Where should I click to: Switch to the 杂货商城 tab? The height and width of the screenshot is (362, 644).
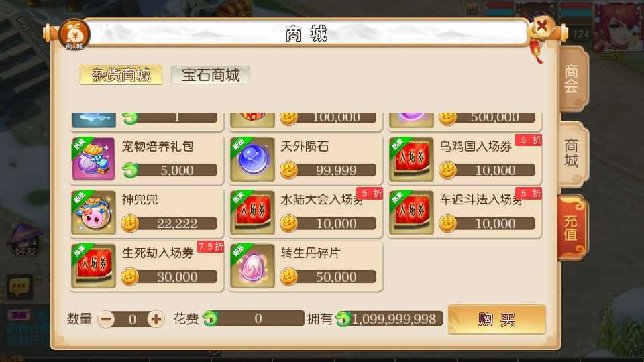coord(121,75)
